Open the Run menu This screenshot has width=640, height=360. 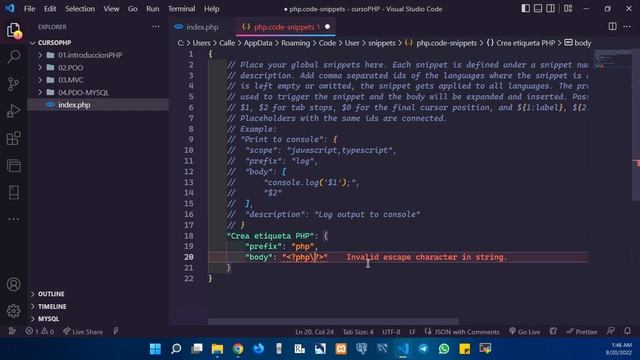(153, 9)
